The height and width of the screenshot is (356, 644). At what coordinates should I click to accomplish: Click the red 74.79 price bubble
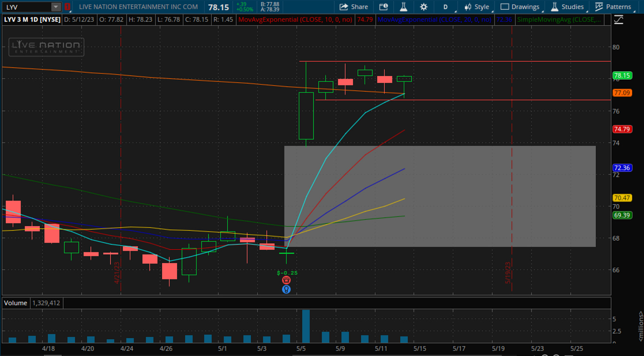click(x=621, y=129)
